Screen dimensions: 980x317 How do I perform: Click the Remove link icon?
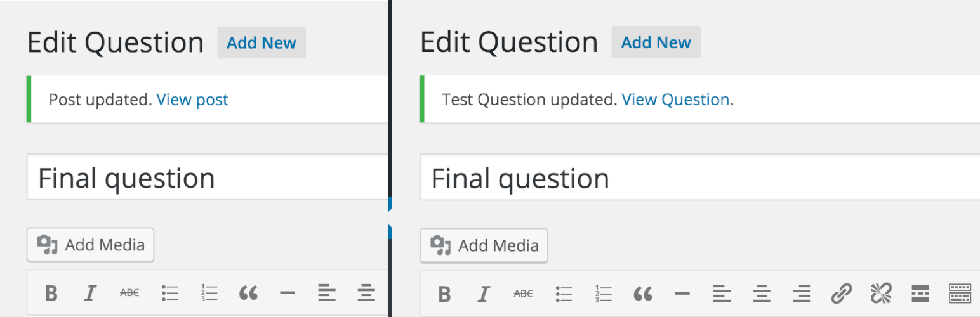click(x=880, y=294)
